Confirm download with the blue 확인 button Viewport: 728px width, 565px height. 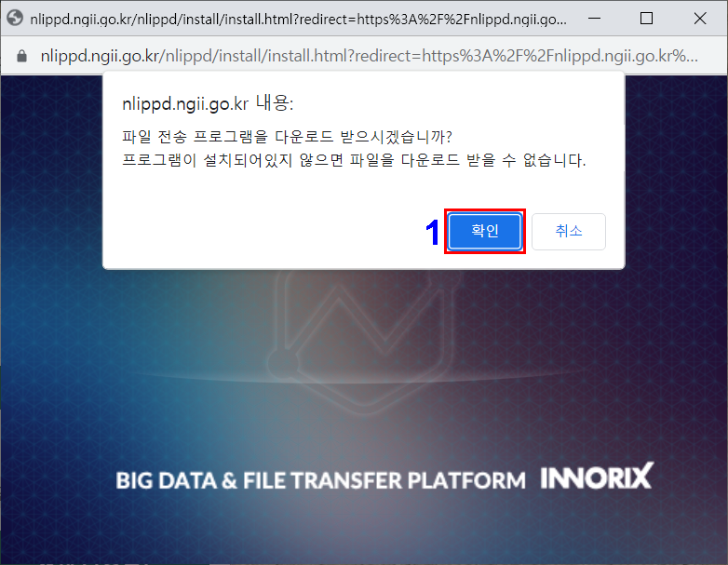click(485, 231)
